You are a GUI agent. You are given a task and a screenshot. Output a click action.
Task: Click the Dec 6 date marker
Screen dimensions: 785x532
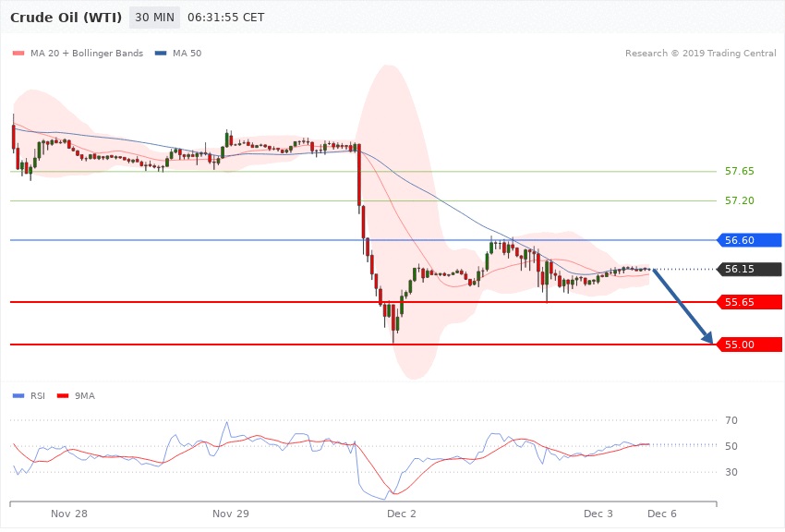click(x=661, y=514)
